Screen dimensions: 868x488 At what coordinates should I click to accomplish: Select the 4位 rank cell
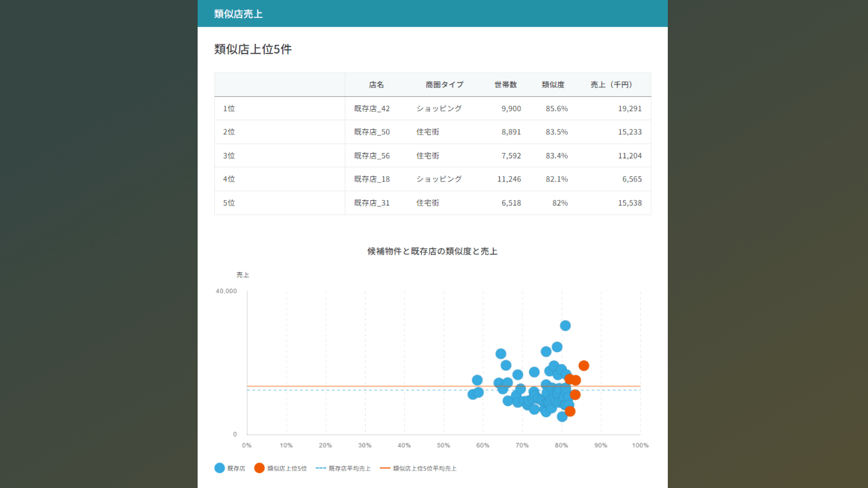280,179
